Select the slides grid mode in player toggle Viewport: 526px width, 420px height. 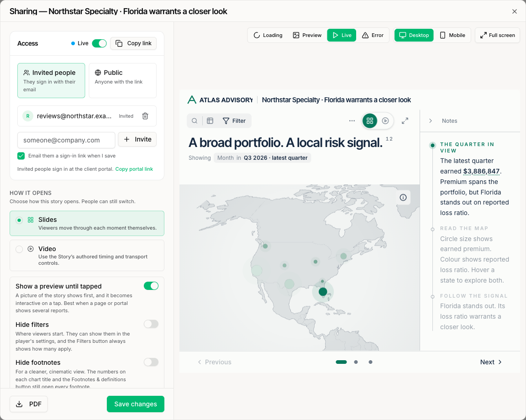coord(370,121)
